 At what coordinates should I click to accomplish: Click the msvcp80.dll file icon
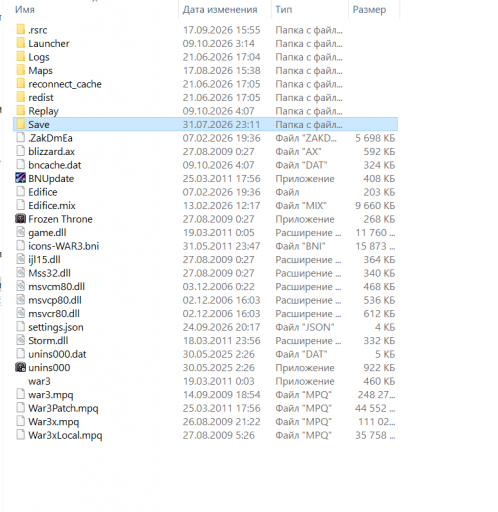[x=21, y=299]
